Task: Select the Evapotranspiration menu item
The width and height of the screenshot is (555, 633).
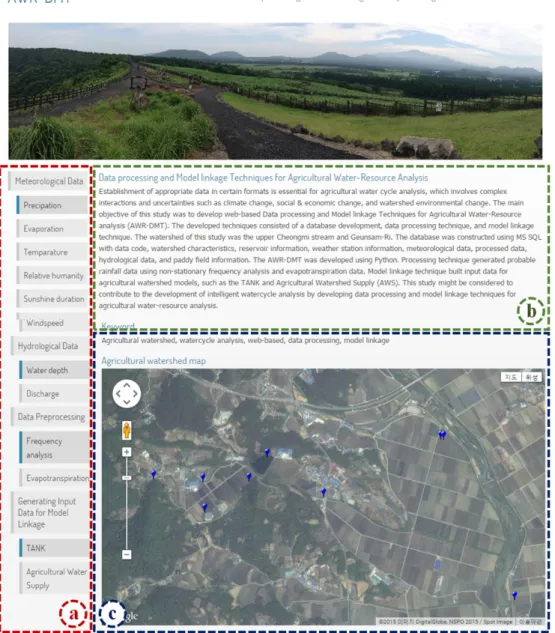Action: [54, 478]
